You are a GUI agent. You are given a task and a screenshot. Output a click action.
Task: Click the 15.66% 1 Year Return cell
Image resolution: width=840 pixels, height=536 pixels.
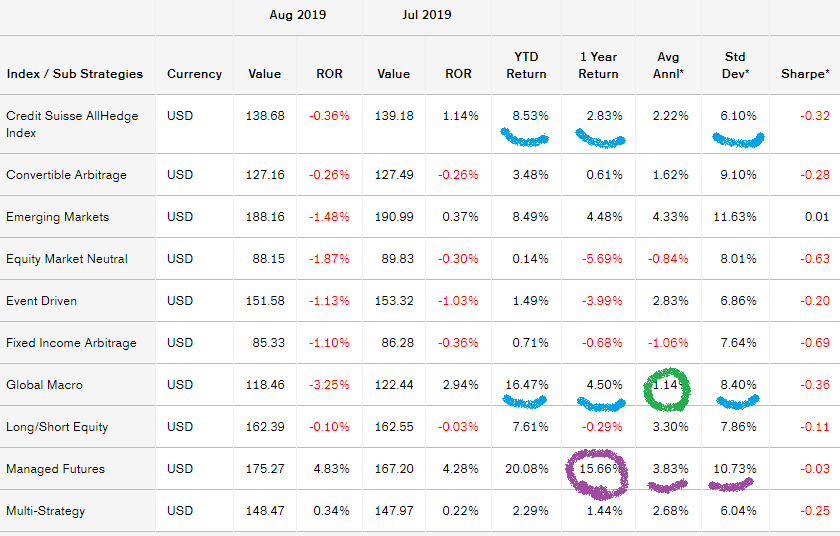click(x=601, y=469)
